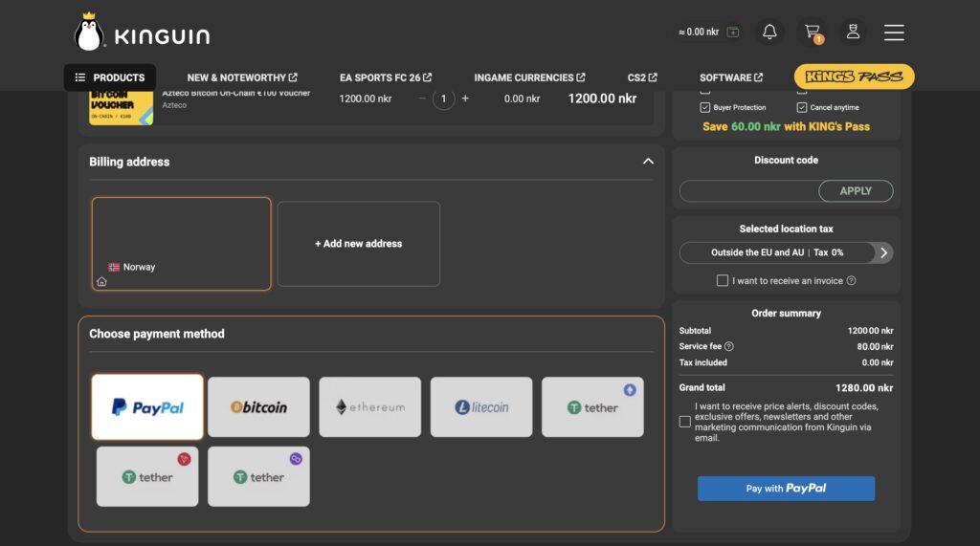Click the user account profile icon
The width and height of the screenshot is (980, 546).
click(853, 32)
